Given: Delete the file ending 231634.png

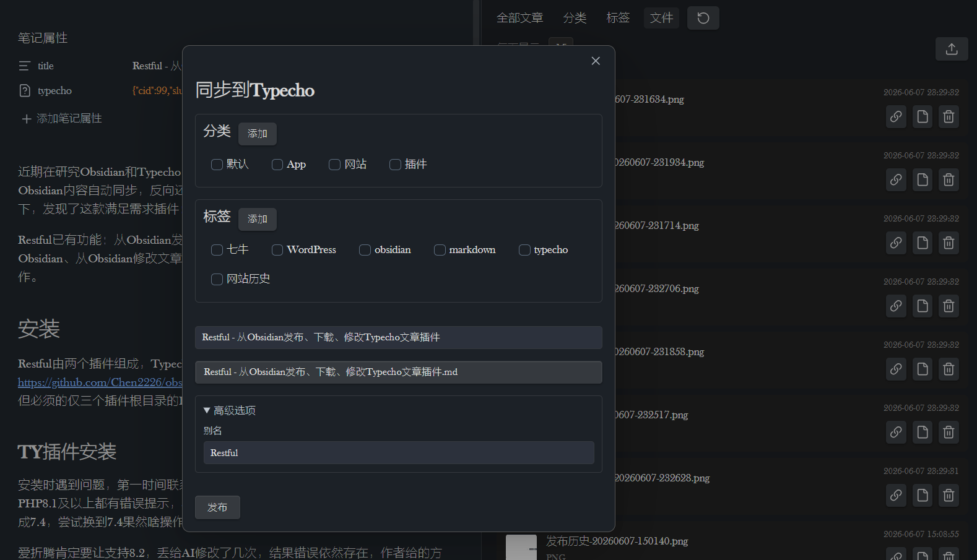Looking at the screenshot, I should (x=949, y=116).
